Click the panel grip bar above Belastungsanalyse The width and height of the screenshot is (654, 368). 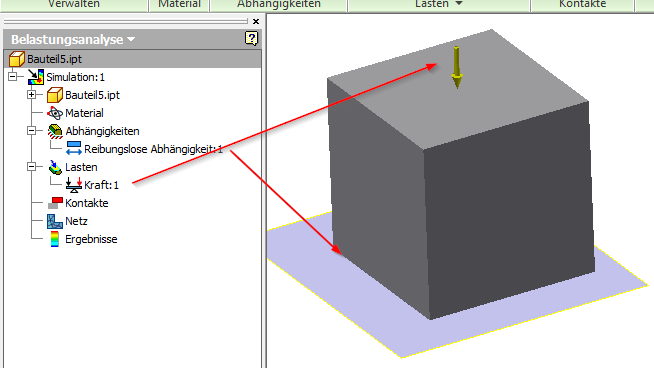click(x=125, y=21)
